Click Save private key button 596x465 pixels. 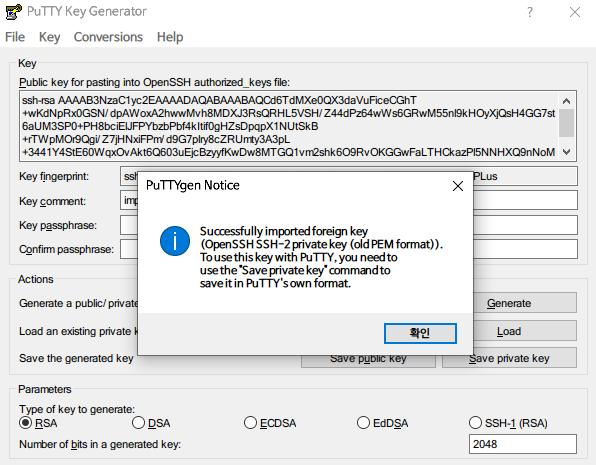tap(509, 359)
